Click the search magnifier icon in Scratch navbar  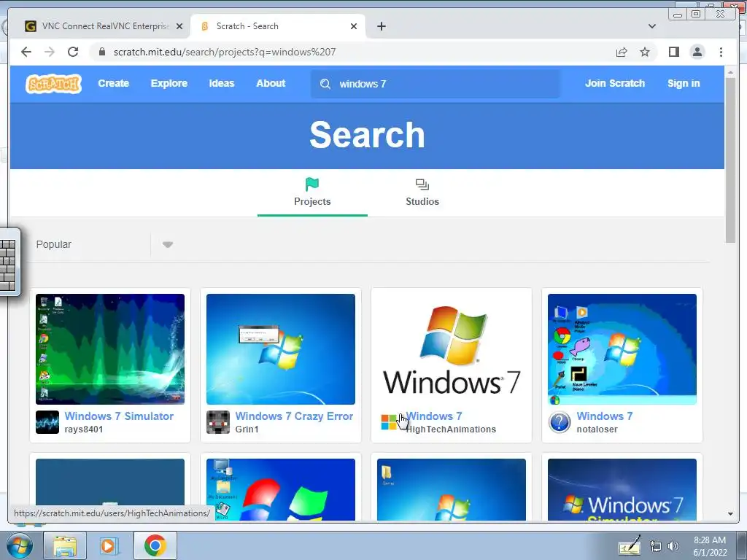point(325,84)
